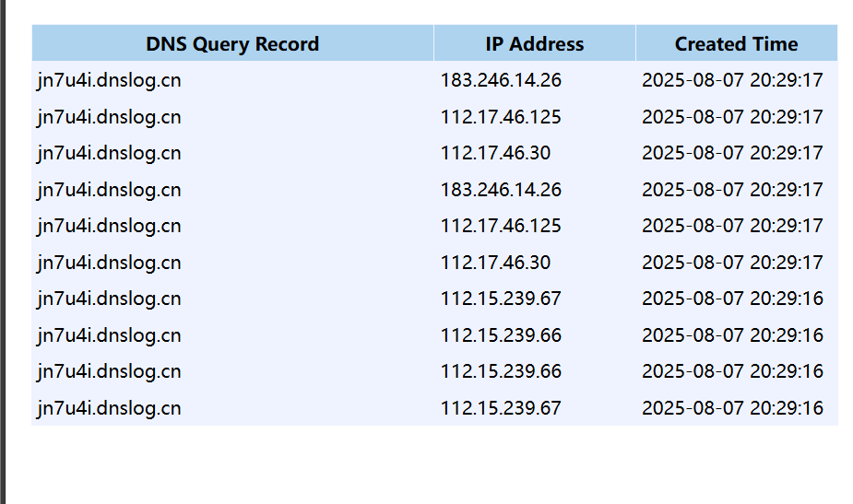853x504 pixels.
Task: Select the second 112.17.46.30 IP entry
Action: coord(495,263)
